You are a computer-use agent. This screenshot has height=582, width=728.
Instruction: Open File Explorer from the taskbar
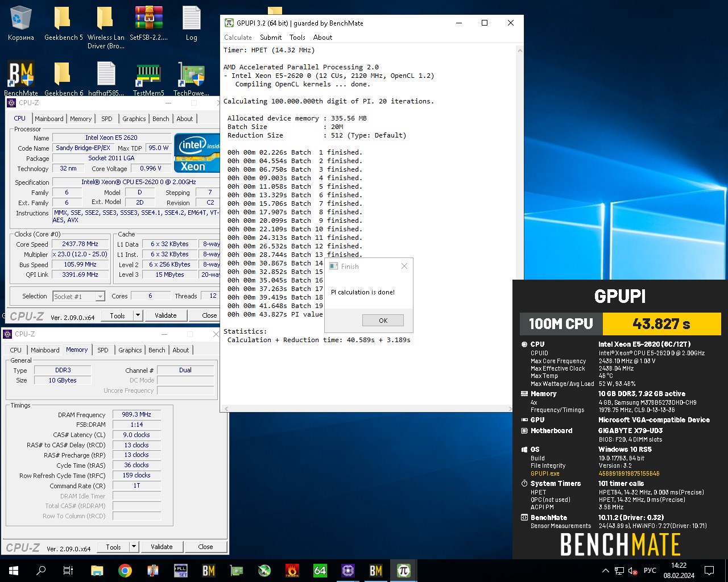97,571
